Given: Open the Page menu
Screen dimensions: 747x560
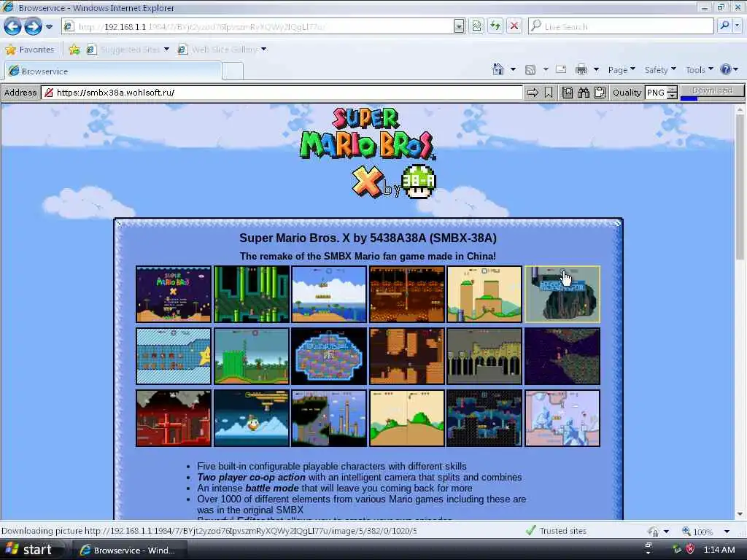Looking at the screenshot, I should (x=622, y=70).
